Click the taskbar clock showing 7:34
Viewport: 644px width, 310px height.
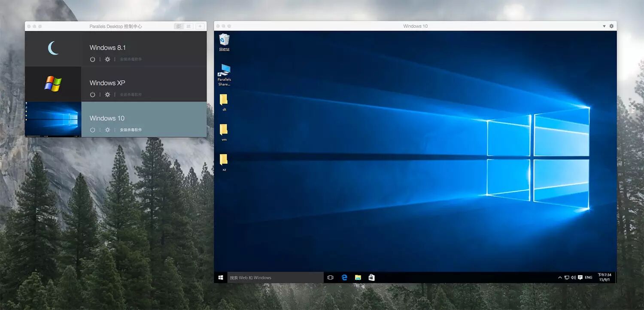[x=605, y=277]
